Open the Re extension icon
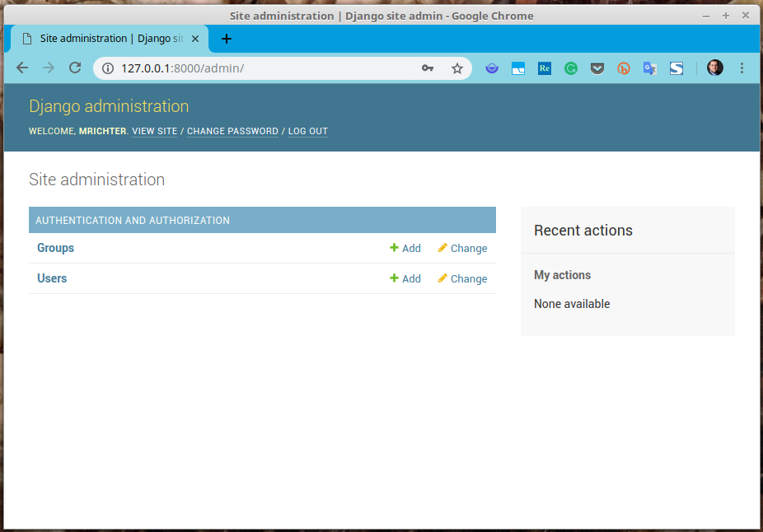This screenshot has width=763, height=532. click(545, 68)
